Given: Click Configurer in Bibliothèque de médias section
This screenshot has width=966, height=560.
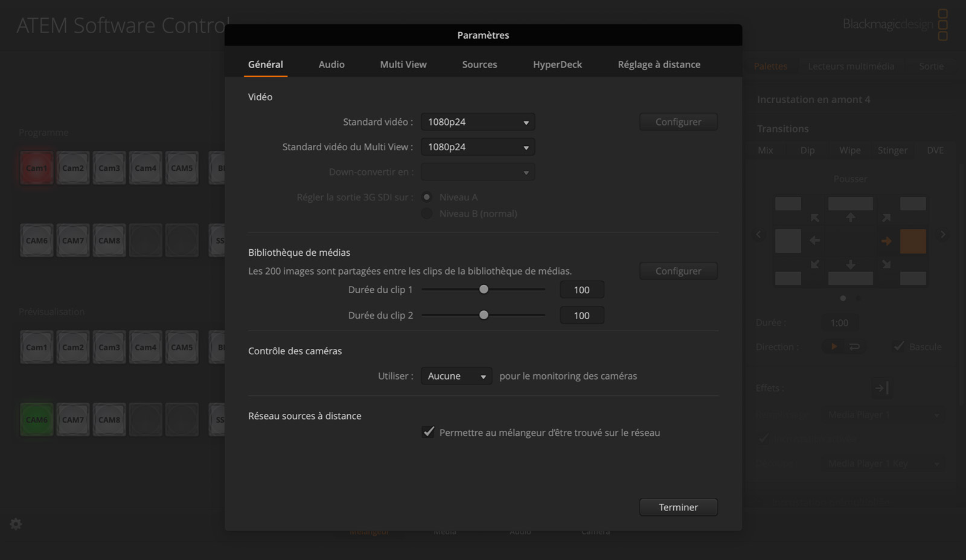Looking at the screenshot, I should (678, 271).
